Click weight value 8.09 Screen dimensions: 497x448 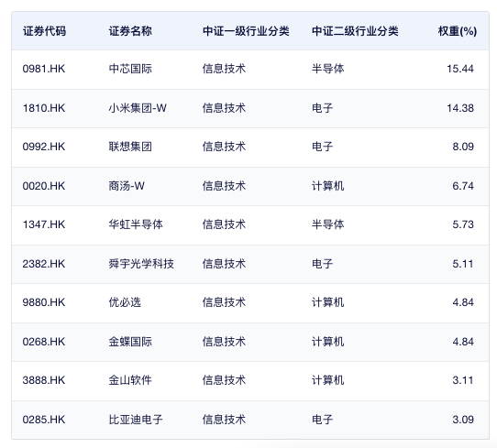coord(463,147)
